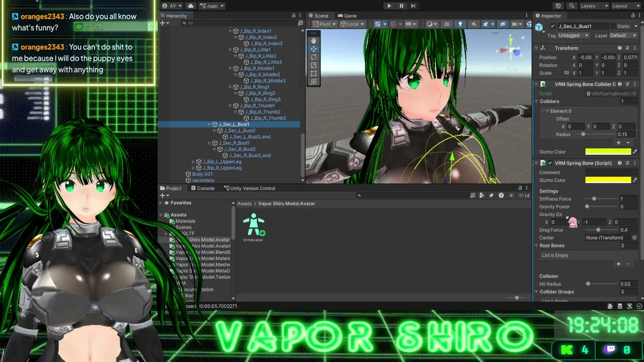This screenshot has width=644, height=362.
Task: Open the Unity Version Control tab
Action: (250, 188)
